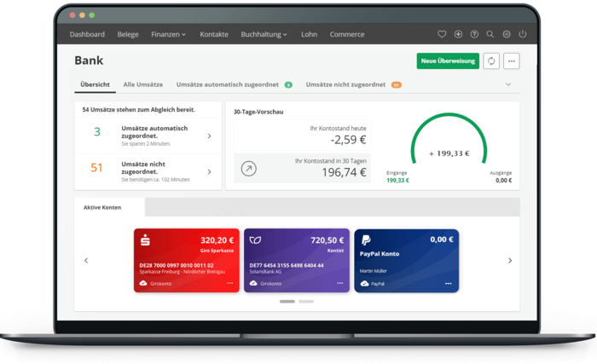597x364 pixels.
Task: Click the search magnifier icon
Action: point(490,34)
